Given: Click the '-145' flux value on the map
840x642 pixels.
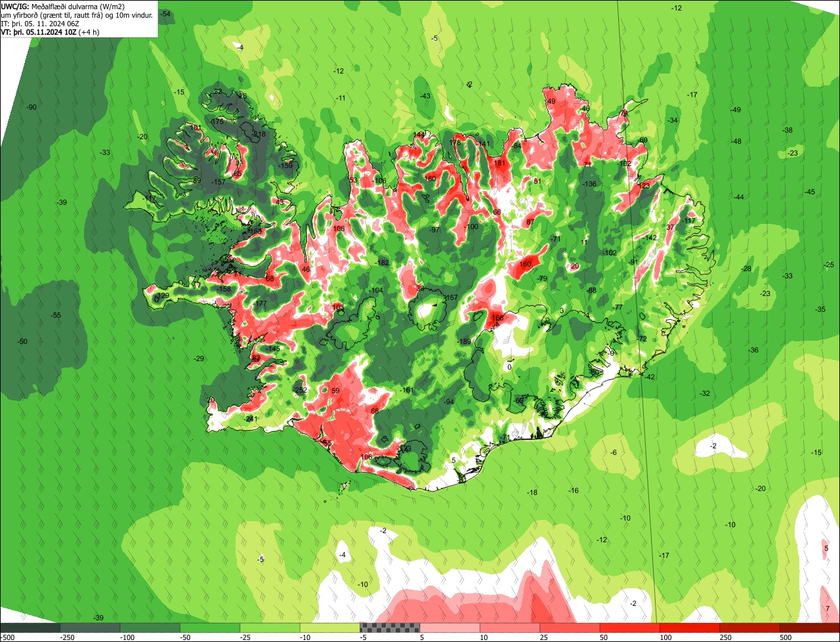Looking at the screenshot, I should click(274, 348).
